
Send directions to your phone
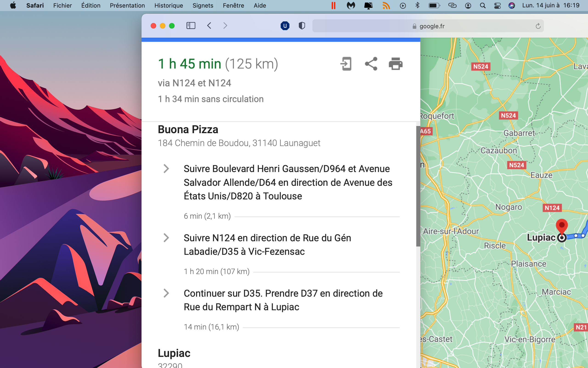(x=346, y=64)
